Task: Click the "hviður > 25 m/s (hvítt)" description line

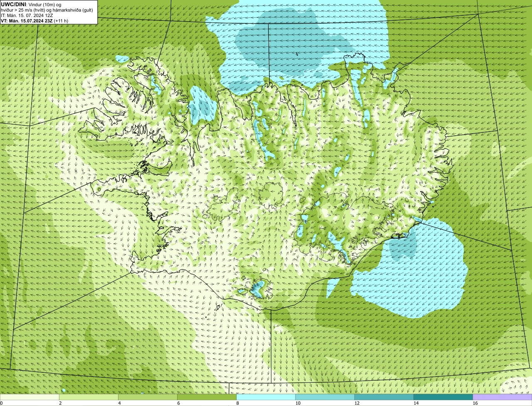Action: coord(47,10)
